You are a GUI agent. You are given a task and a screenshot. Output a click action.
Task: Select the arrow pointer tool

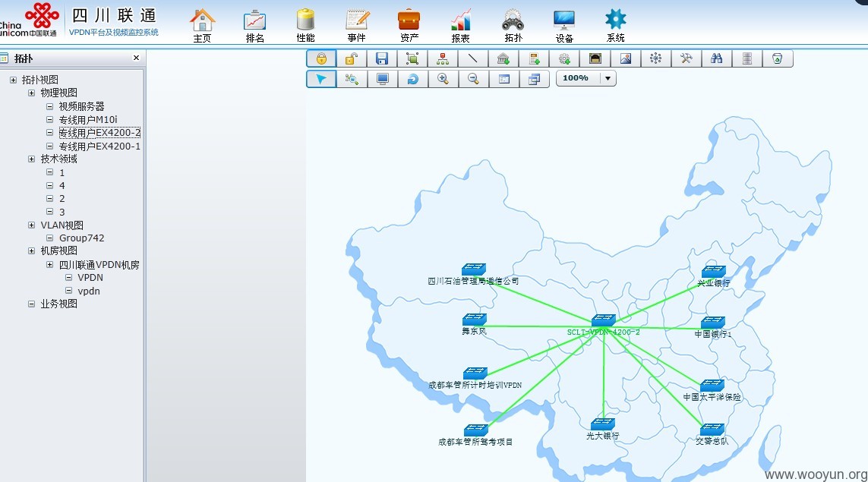tap(321, 79)
